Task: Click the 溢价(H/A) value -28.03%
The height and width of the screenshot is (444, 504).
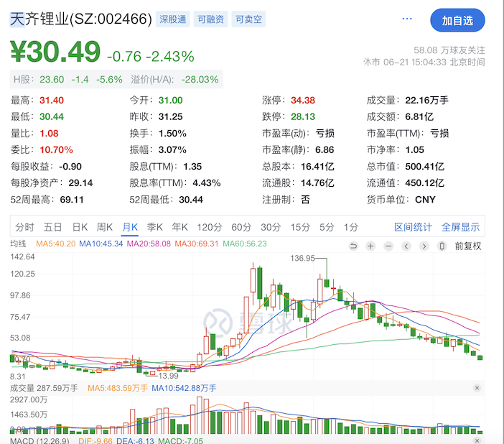Action: [200, 80]
